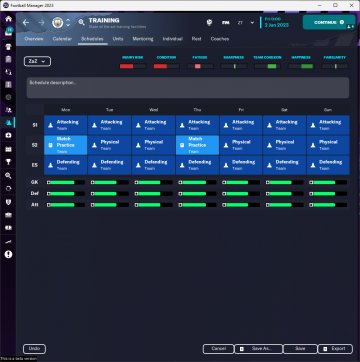360x362 pixels.
Task: Open the Home icon in sidebar
Action: tap(8, 19)
